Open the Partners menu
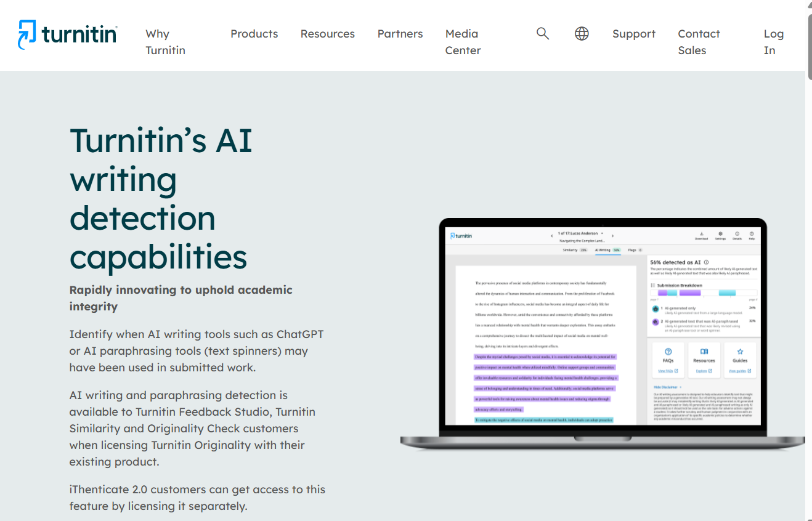The width and height of the screenshot is (812, 521). point(400,34)
